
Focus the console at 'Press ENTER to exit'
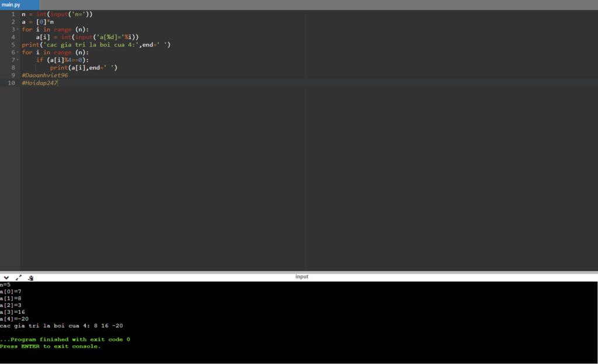point(50,346)
